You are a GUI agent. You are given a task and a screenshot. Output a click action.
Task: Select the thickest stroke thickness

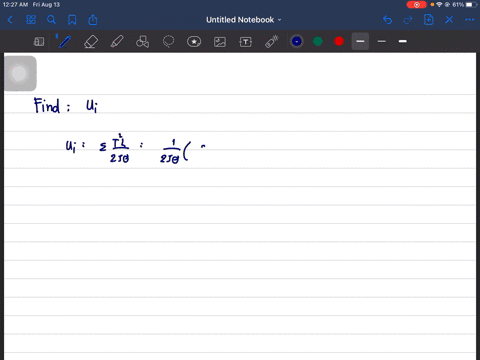pos(403,41)
